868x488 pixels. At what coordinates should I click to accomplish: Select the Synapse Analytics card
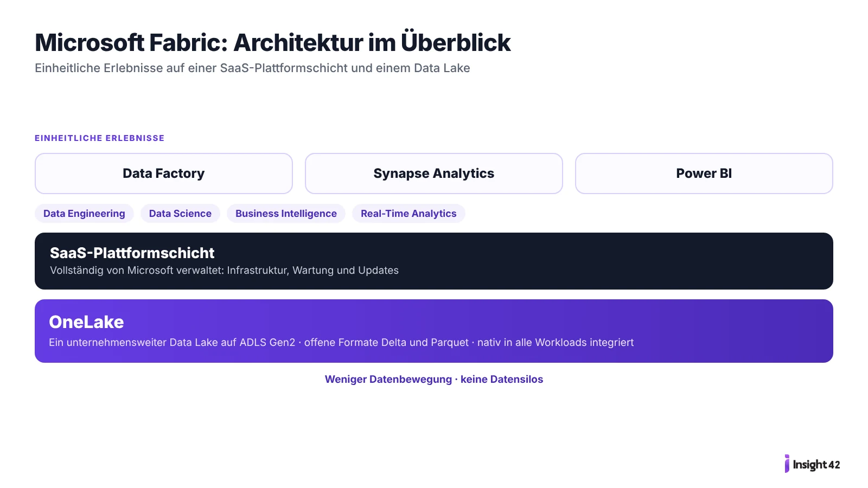tap(434, 174)
